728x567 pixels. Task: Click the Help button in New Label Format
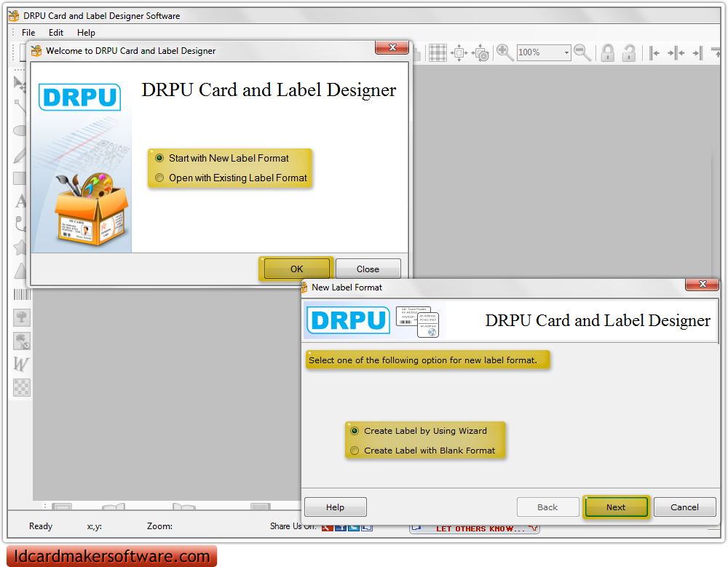point(335,507)
